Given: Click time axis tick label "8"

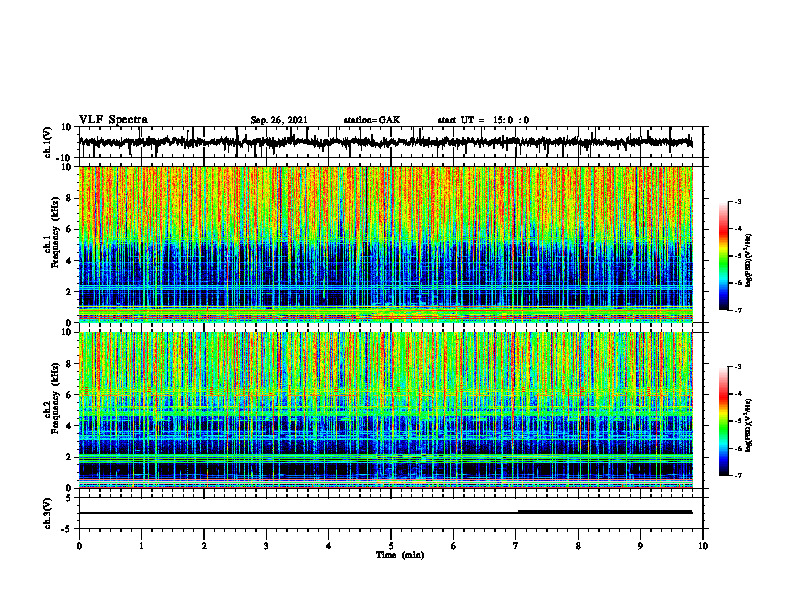Looking at the screenshot, I should [578, 546].
